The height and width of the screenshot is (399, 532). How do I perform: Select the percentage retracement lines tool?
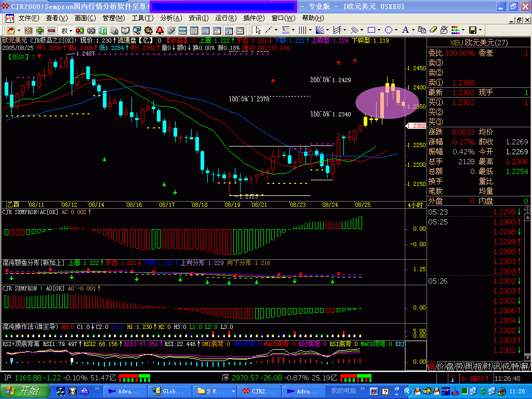coord(286,31)
